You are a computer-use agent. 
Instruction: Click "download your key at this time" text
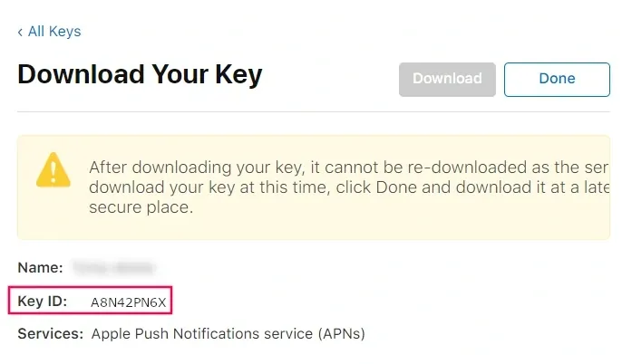point(209,187)
